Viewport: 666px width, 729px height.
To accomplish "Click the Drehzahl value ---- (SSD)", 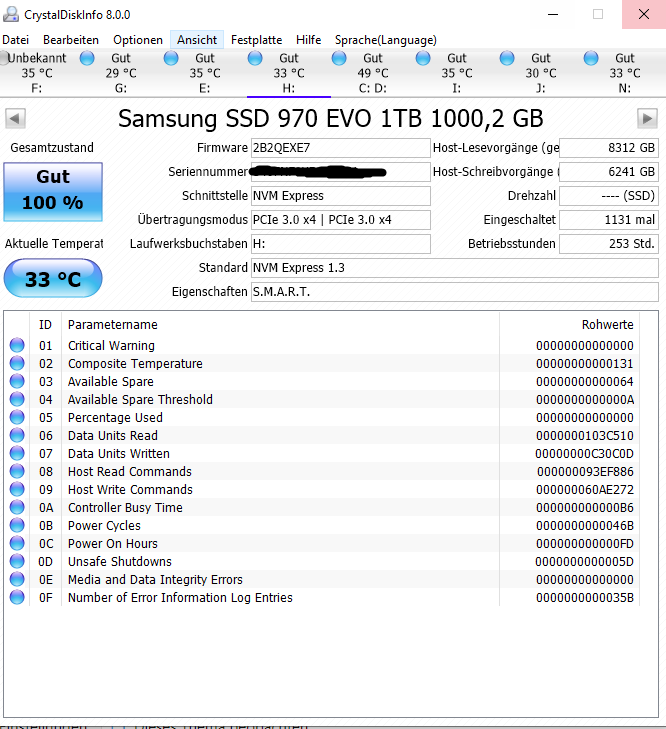I will click(x=609, y=196).
